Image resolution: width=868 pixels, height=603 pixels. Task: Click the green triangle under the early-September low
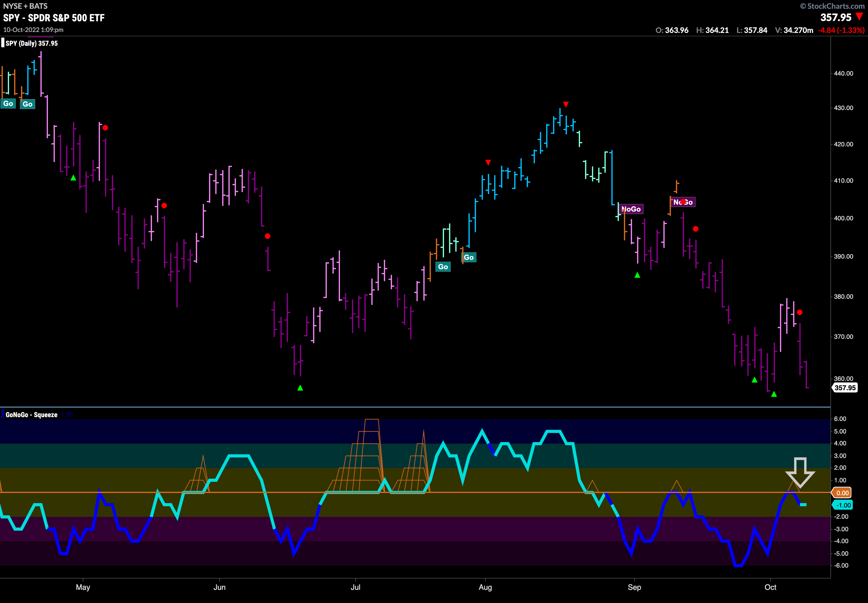click(637, 275)
